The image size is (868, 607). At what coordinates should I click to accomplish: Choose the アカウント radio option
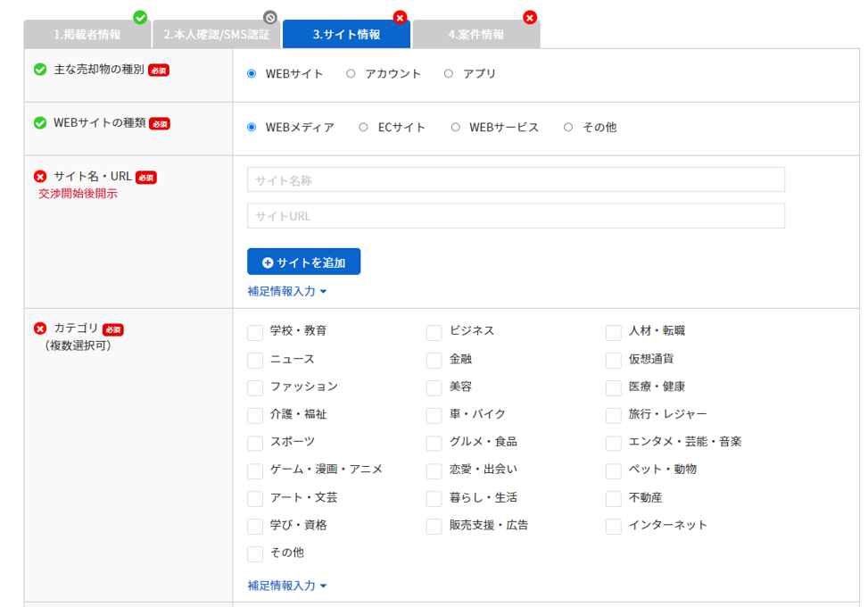click(351, 74)
